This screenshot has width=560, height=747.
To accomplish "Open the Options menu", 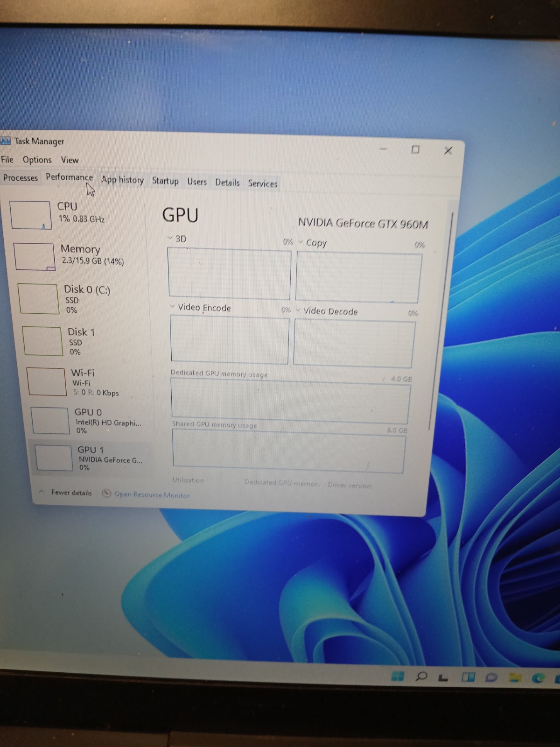I will coord(37,160).
